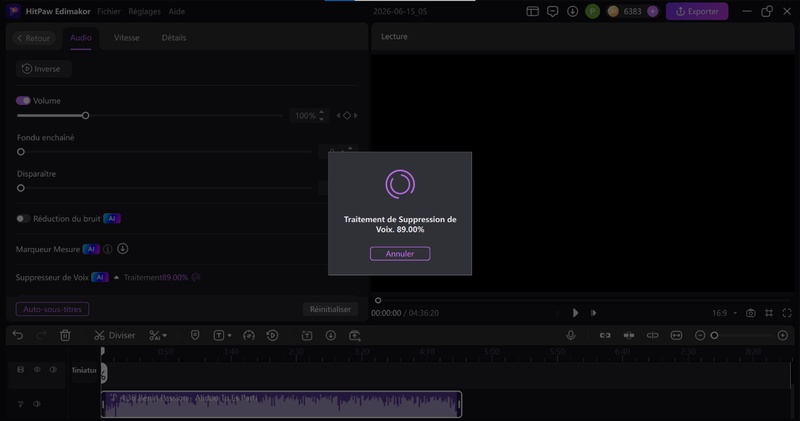The height and width of the screenshot is (421, 800).
Task: Open the Aide menu
Action: coord(177,11)
